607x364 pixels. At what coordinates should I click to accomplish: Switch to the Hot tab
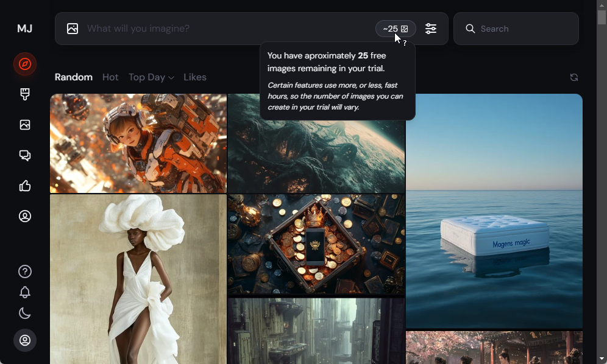click(x=110, y=77)
